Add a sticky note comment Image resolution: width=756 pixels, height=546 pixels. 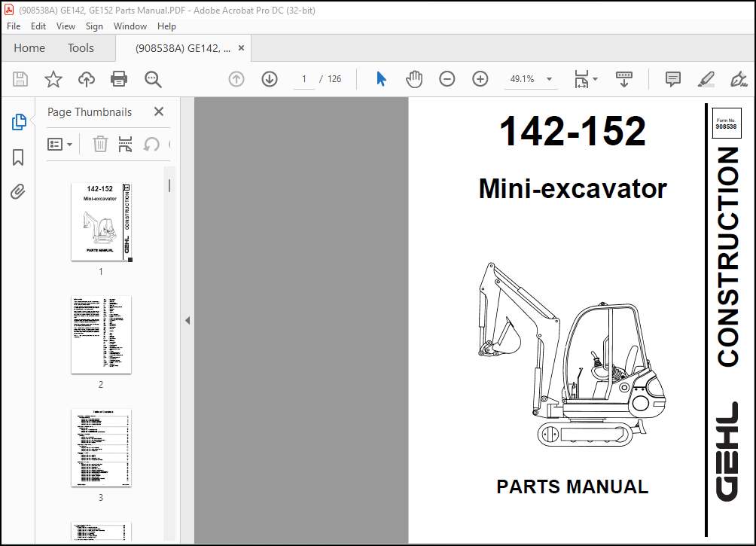tap(672, 79)
